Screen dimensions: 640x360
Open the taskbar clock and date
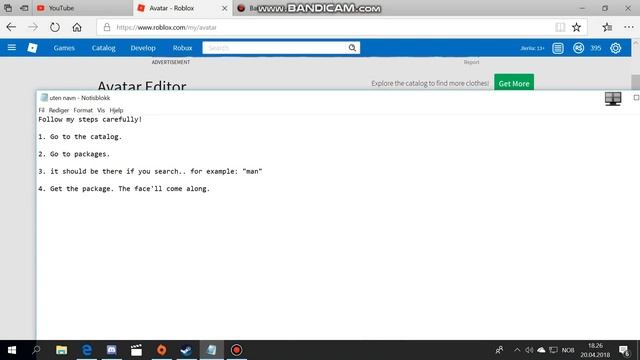[x=595, y=350]
